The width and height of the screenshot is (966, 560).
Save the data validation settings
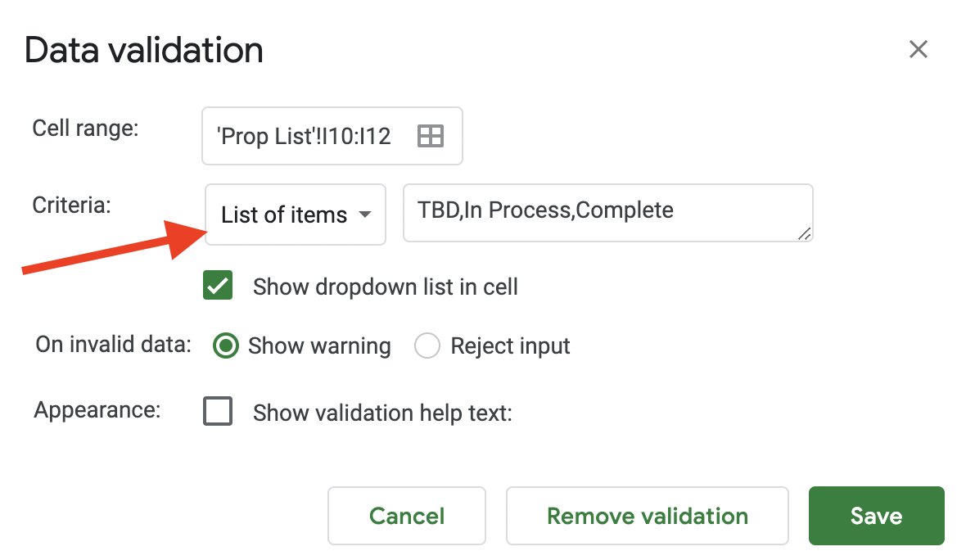click(876, 516)
